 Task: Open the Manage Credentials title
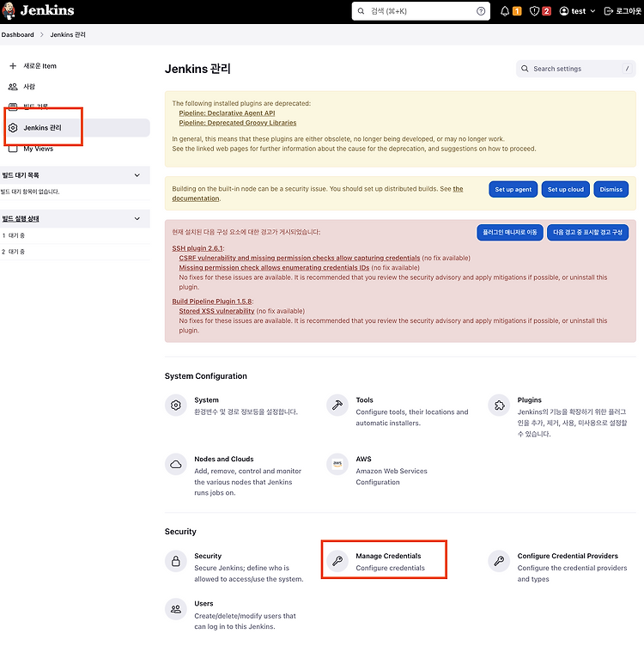point(388,556)
